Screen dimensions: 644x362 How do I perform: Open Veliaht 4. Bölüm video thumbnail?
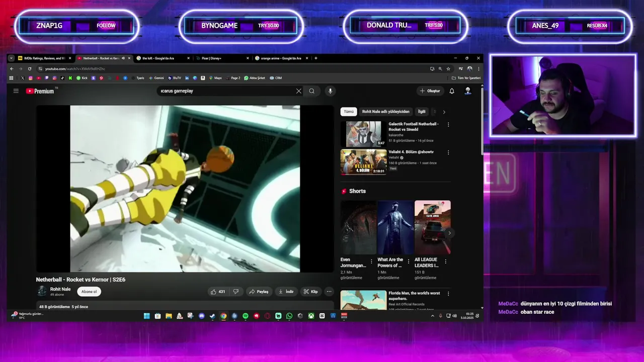[363, 162]
